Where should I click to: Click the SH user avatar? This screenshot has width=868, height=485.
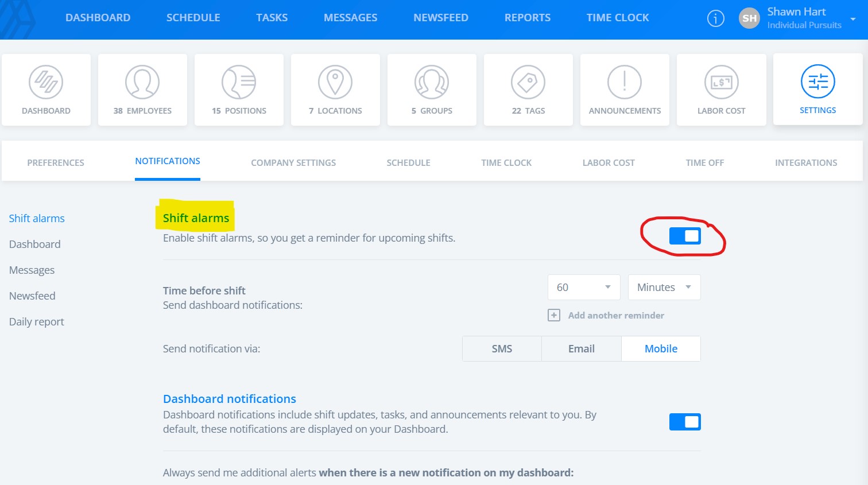(x=749, y=18)
